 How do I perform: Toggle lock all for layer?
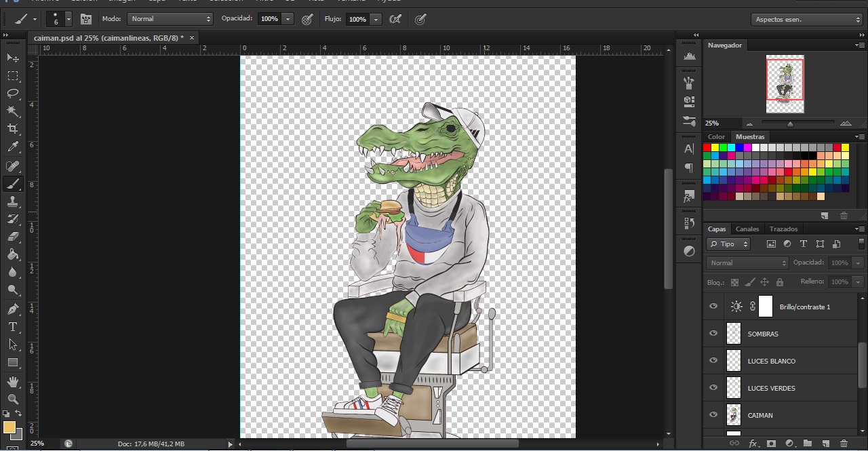click(779, 282)
